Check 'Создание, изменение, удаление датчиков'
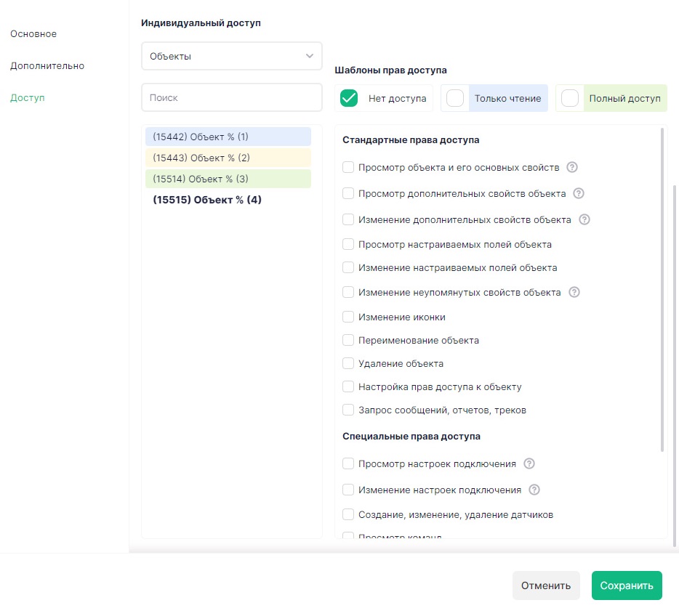Image resolution: width=679 pixels, height=616 pixels. [x=348, y=514]
